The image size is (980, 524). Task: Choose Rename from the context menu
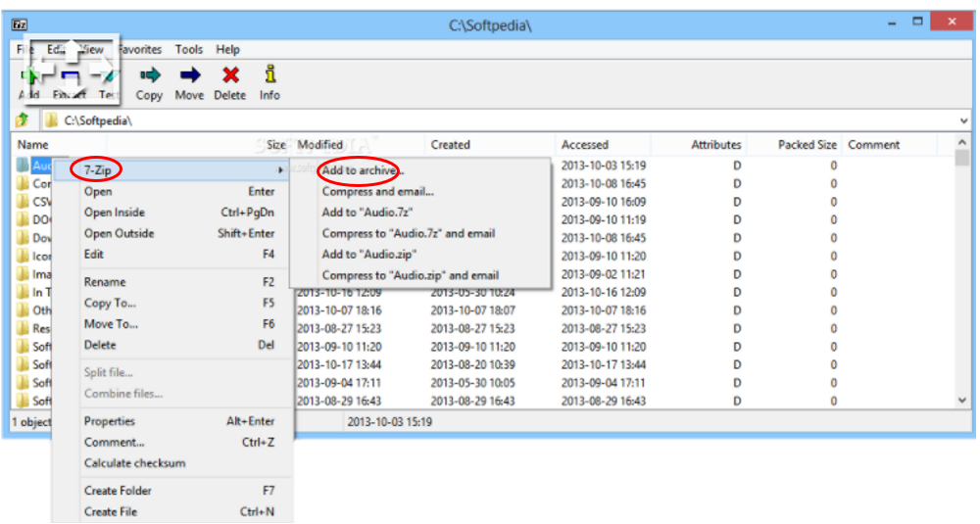[x=105, y=282]
